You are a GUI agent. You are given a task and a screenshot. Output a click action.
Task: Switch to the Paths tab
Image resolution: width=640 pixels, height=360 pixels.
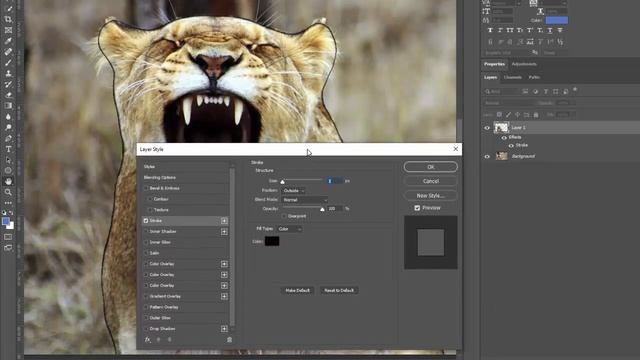coord(534,77)
